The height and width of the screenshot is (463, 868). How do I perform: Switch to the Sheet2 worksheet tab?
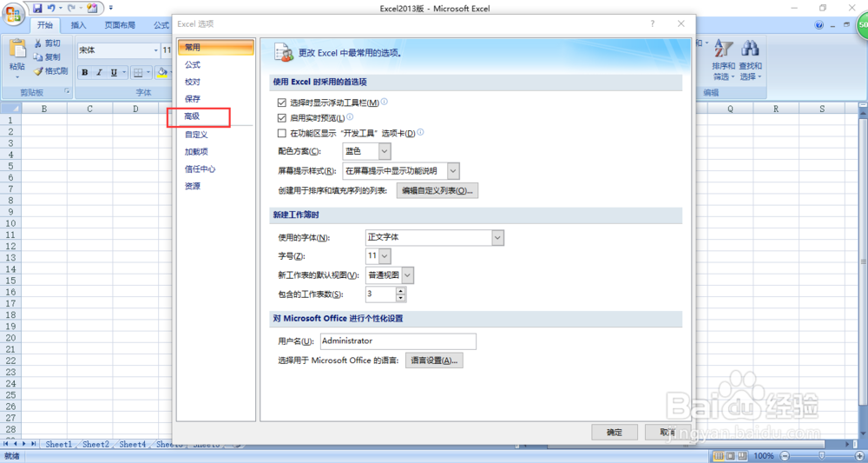pyautogui.click(x=95, y=444)
